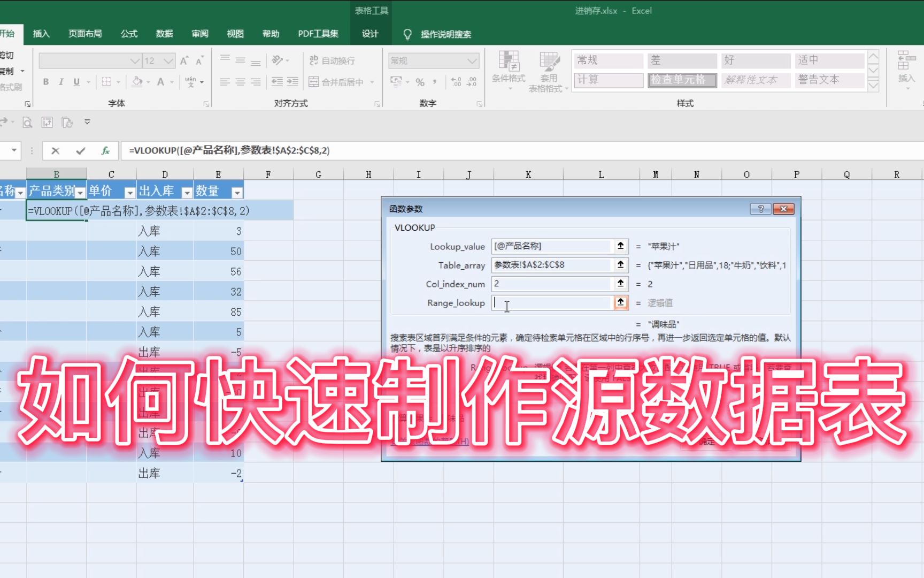The height and width of the screenshot is (578, 924).
Task: Open quick access toolbar customize arrow
Action: [x=87, y=123]
